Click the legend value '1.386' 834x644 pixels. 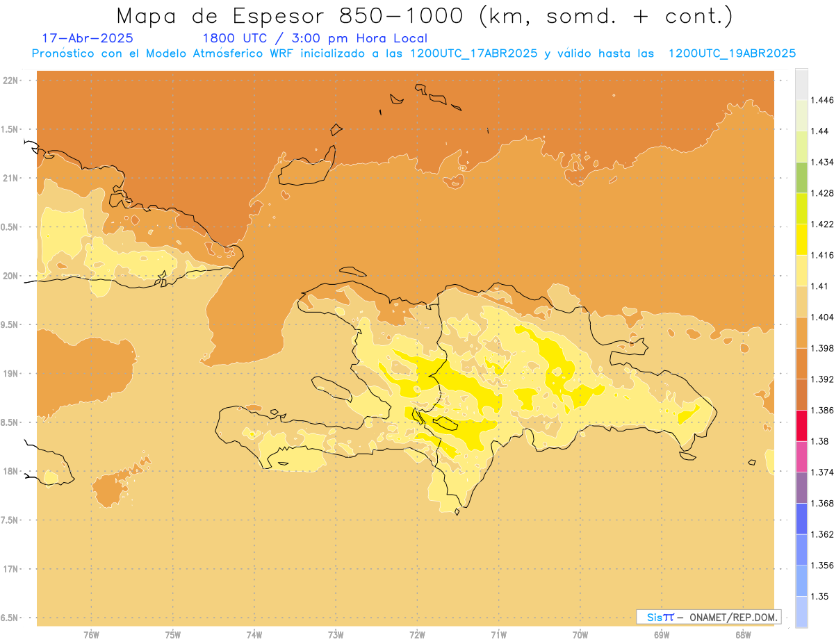point(824,410)
